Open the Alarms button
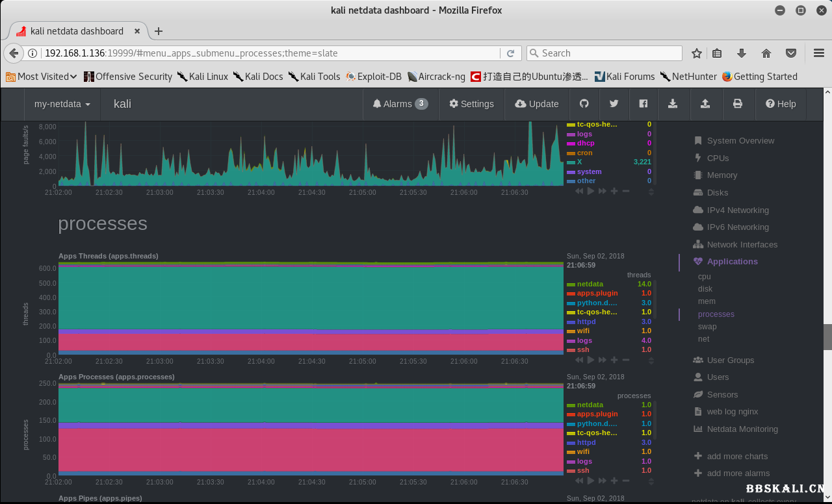The image size is (832, 504). 400,104
